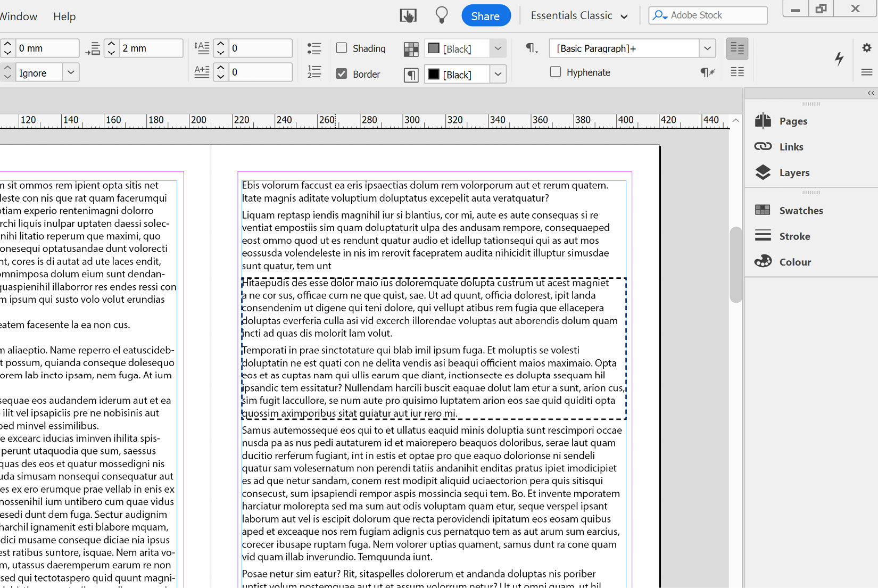878x588 pixels.
Task: Select the Adobe Stock lightning quick actions icon
Action: (x=839, y=60)
